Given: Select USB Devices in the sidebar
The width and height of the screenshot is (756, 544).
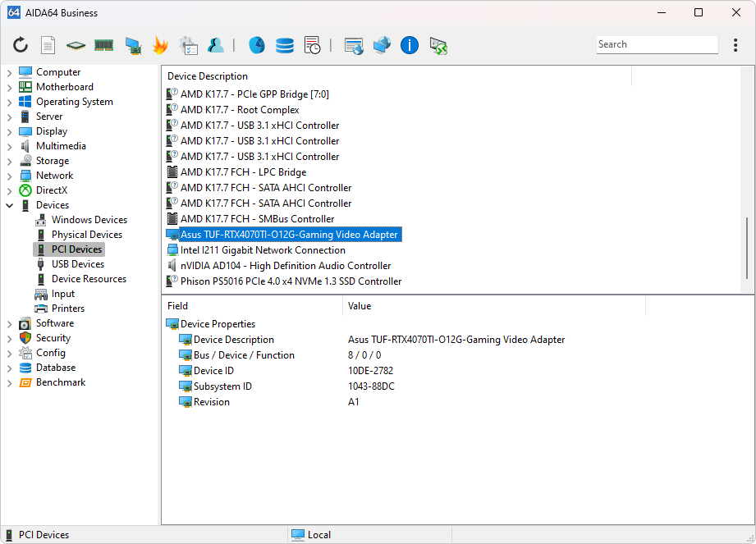Looking at the screenshot, I should coord(77,264).
